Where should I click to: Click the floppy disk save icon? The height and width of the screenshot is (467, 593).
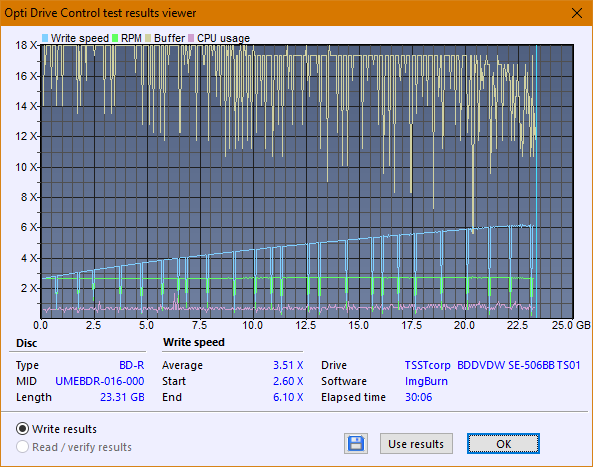(x=356, y=444)
